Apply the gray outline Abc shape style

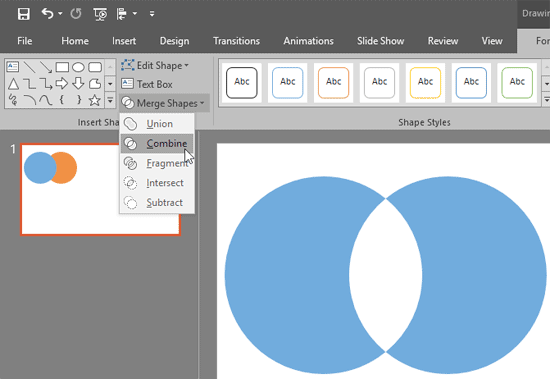point(380,83)
